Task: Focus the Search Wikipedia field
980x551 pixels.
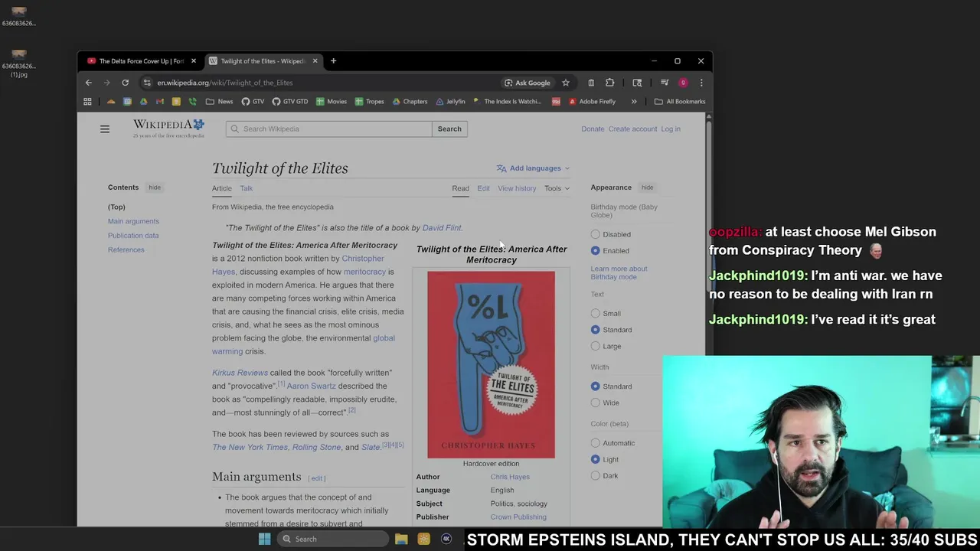Action: 329,129
